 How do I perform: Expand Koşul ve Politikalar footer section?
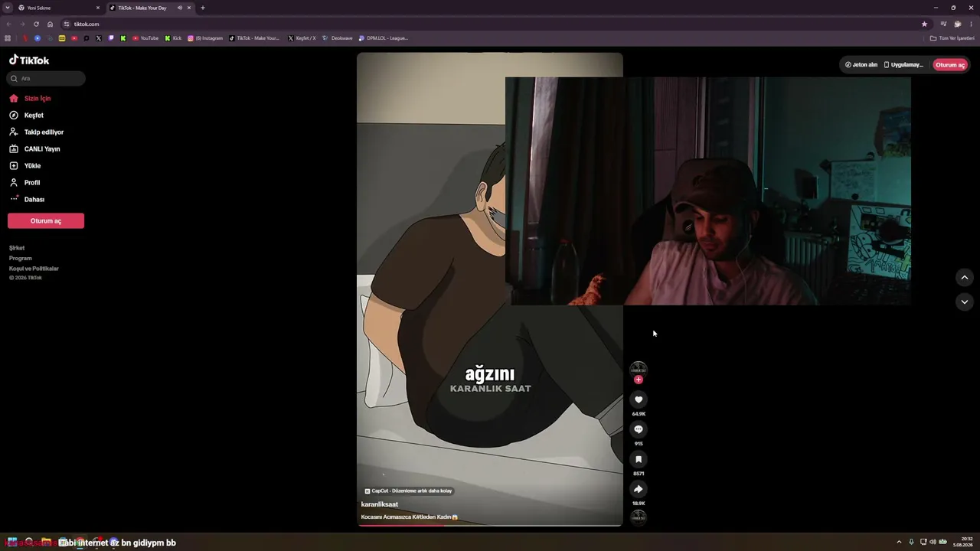[34, 269]
